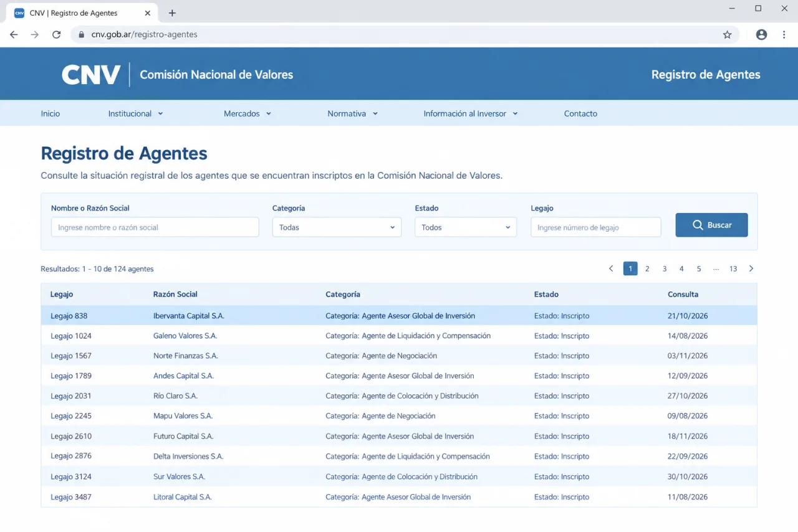Click the site padlock icon

[x=81, y=35]
